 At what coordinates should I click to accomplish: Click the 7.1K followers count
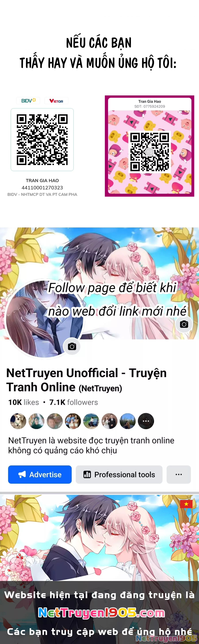pos(74,402)
